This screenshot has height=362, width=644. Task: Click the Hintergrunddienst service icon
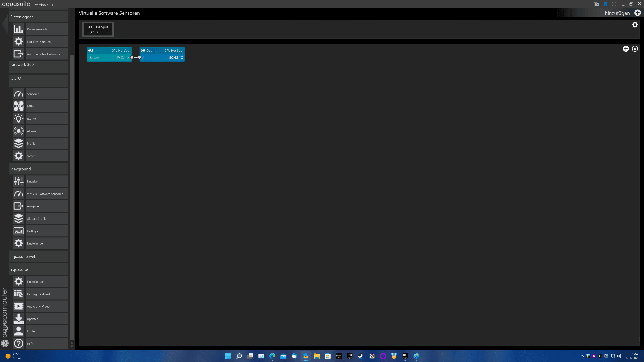[18, 294]
